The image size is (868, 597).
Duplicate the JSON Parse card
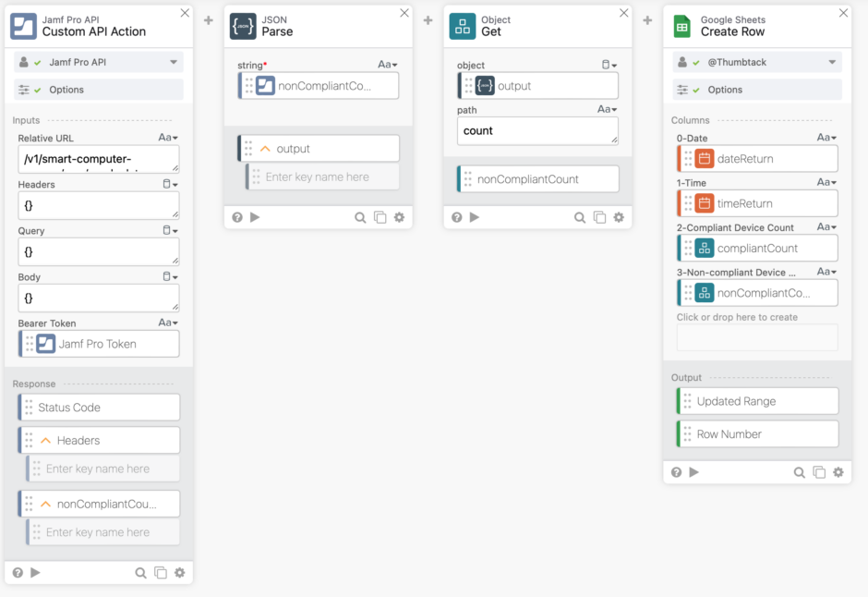pyautogui.click(x=380, y=217)
